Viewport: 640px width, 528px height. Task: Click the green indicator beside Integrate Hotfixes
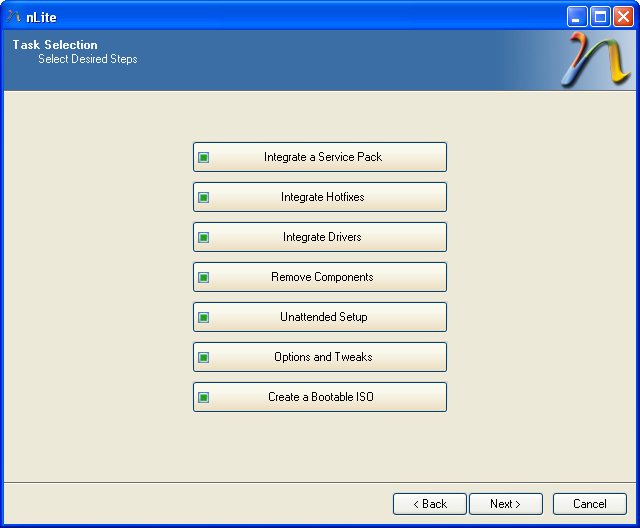coord(204,197)
